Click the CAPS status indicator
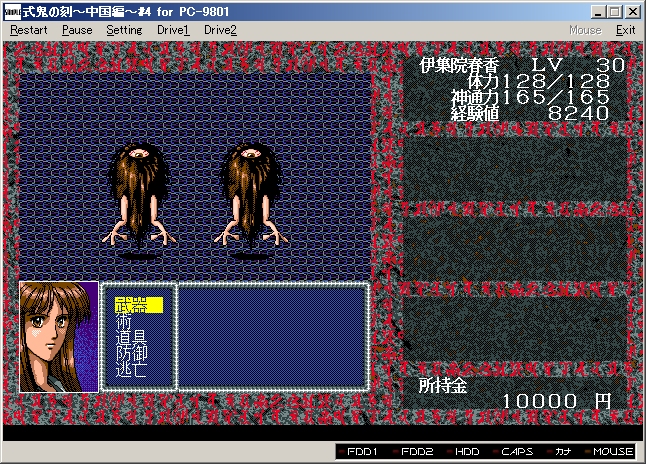 click(x=513, y=452)
